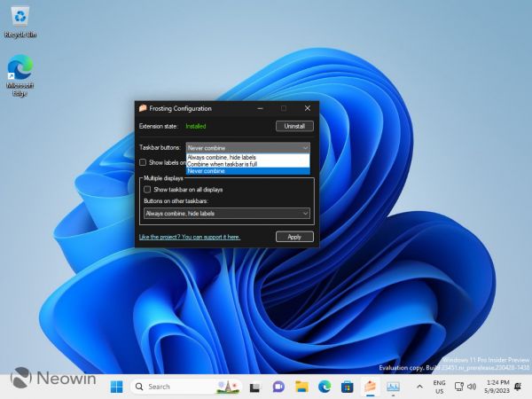Image resolution: width=532 pixels, height=399 pixels.
Task: Choose Combine when taskbar is full
Action: 222,164
